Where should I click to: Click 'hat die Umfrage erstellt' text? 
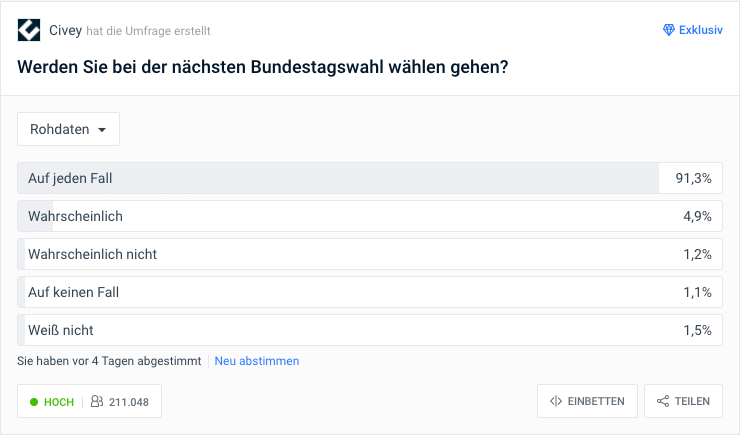point(148,31)
